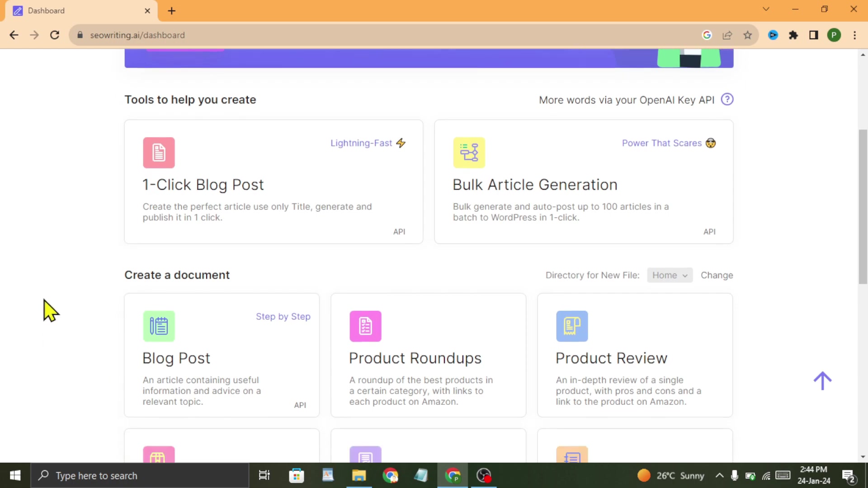Click the Step by Step link on Blog Post
This screenshot has height=488, width=868.
283,316
